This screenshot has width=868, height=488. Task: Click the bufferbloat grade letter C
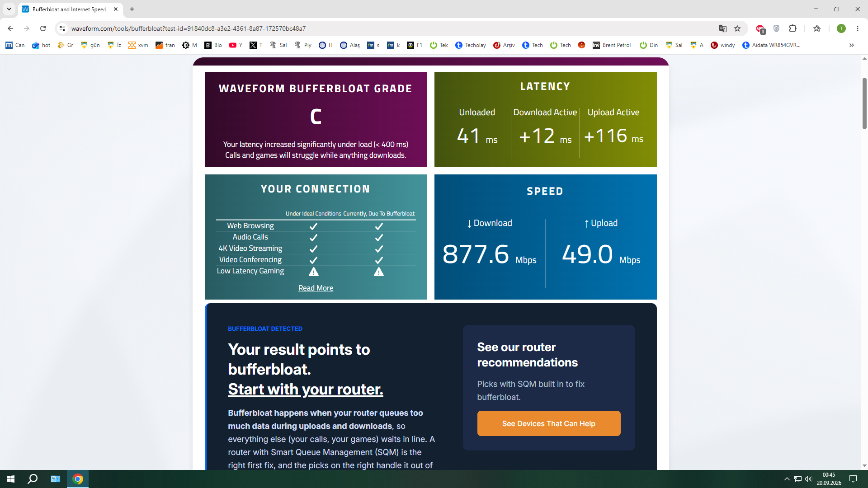316,117
